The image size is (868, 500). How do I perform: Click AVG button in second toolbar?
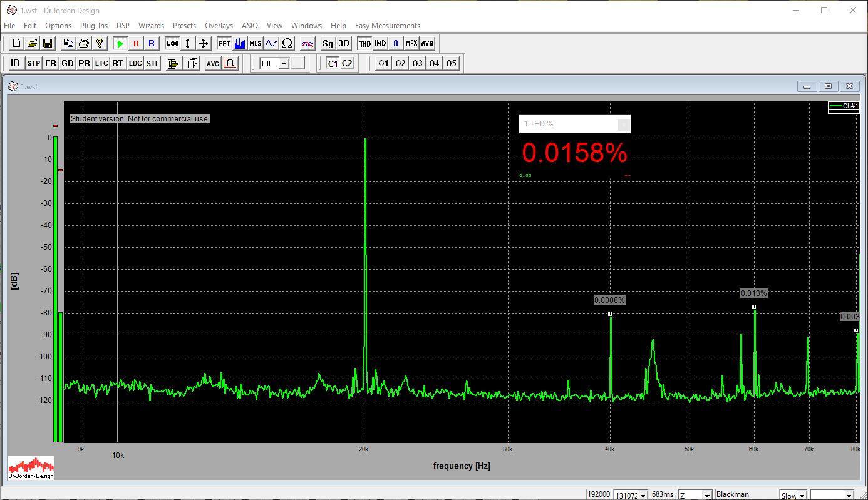[x=213, y=63]
